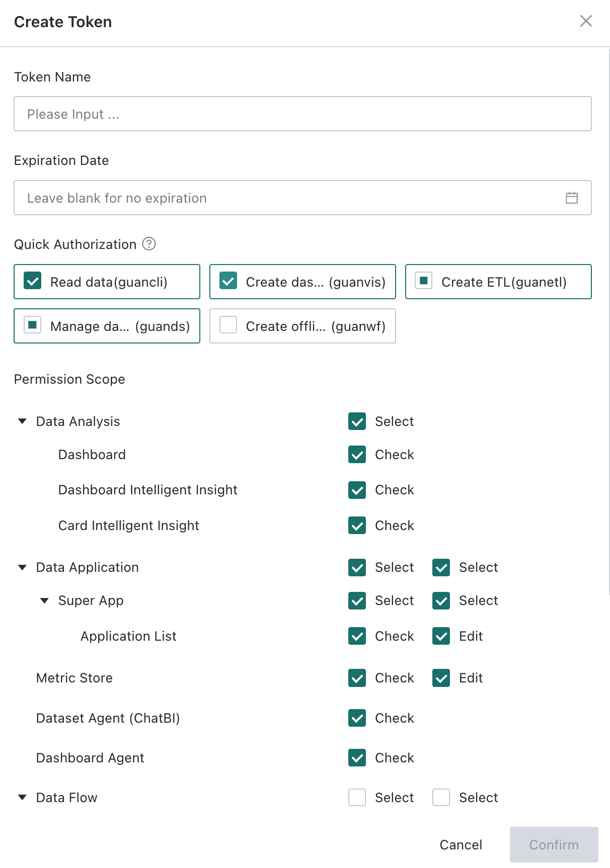Click the Cancel button
This screenshot has height=868, width=610.
coord(461,845)
